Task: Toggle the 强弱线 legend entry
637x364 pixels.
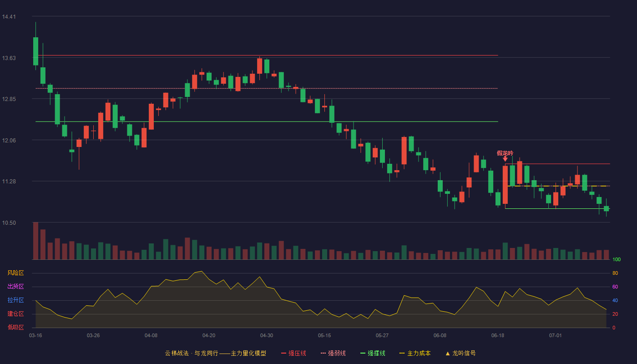Action: tap(333, 353)
